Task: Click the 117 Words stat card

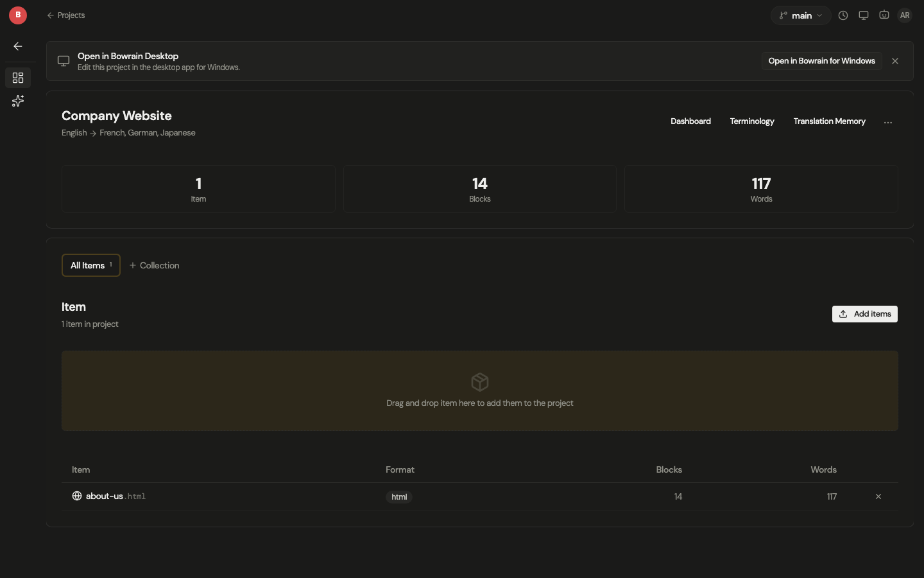Action: tap(761, 189)
